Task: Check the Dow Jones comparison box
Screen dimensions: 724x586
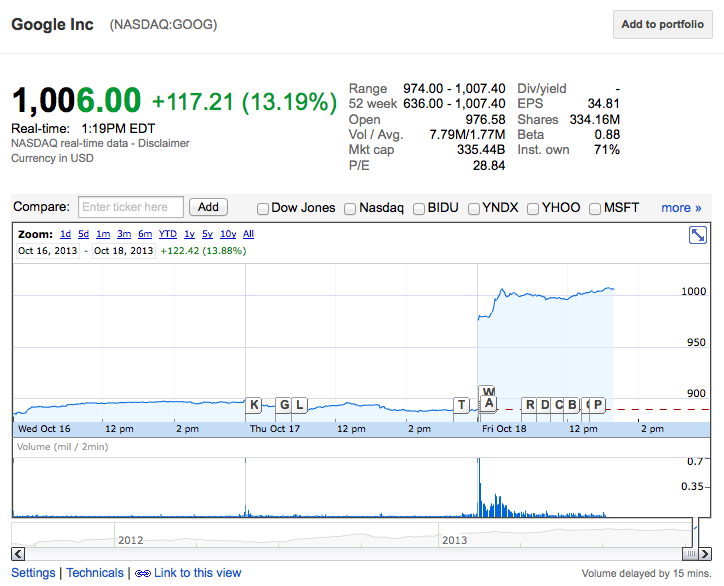Action: click(263, 209)
